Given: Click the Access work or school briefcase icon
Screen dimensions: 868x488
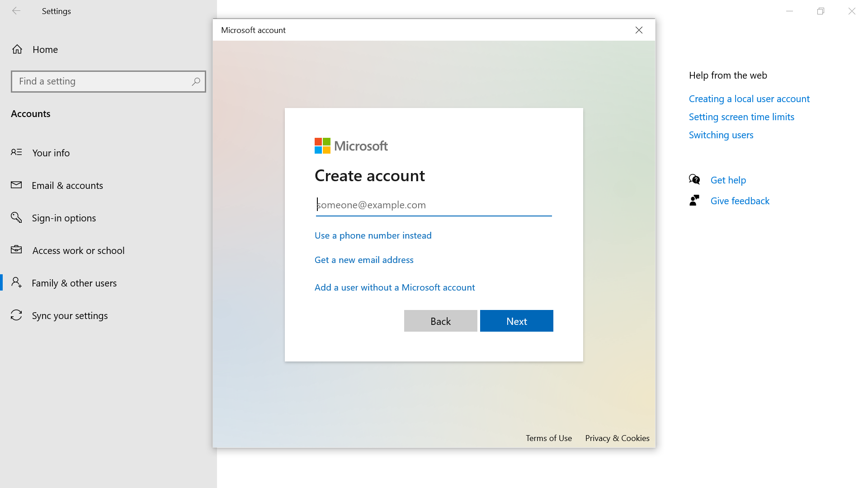Looking at the screenshot, I should (x=16, y=249).
